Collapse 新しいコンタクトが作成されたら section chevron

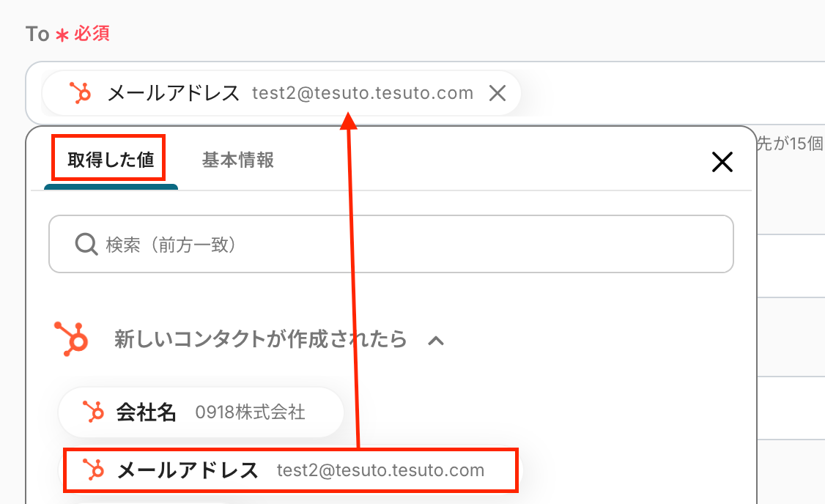(436, 341)
